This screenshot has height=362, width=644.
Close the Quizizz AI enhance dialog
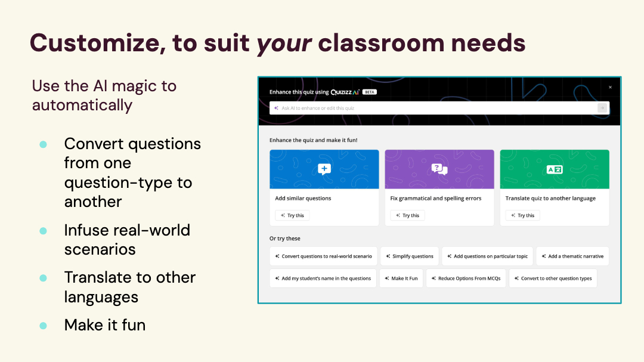point(610,87)
